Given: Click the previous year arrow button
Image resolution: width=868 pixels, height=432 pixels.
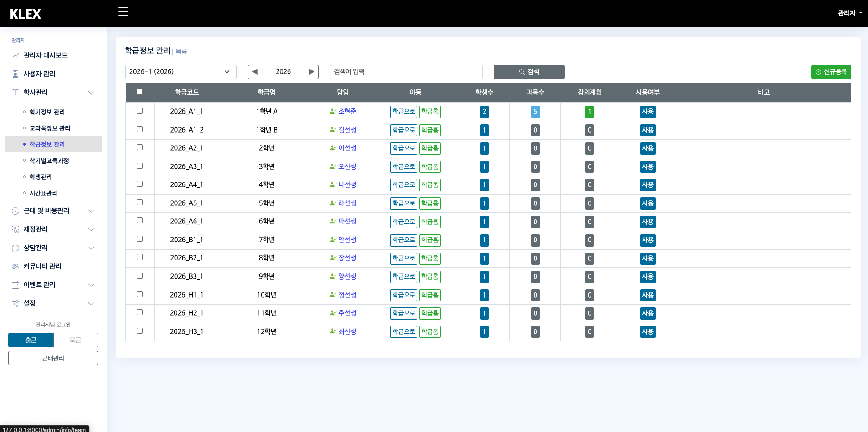Looking at the screenshot, I should (x=255, y=72).
